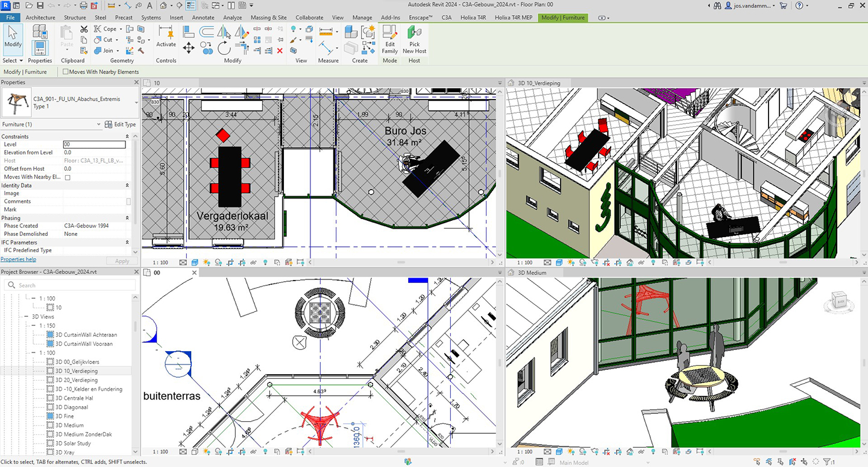The height and width of the screenshot is (467, 868).
Task: Click the Type Properties icon in Properties panel
Action: (39, 31)
